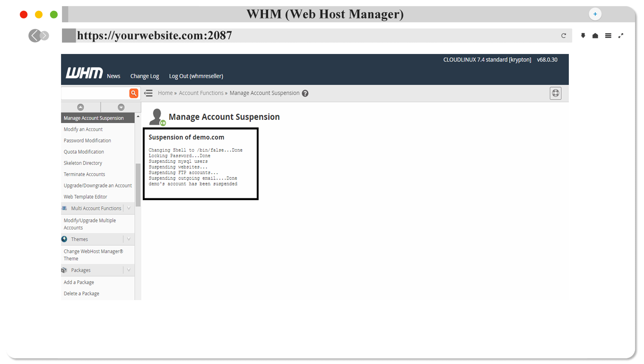The width and height of the screenshot is (644, 364).
Task: Open Quota Modification
Action: click(x=84, y=152)
